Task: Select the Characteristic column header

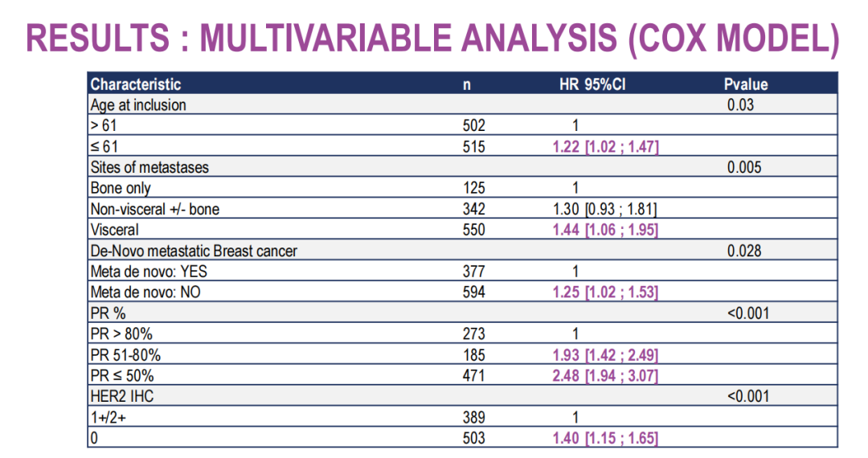Action: click(136, 84)
